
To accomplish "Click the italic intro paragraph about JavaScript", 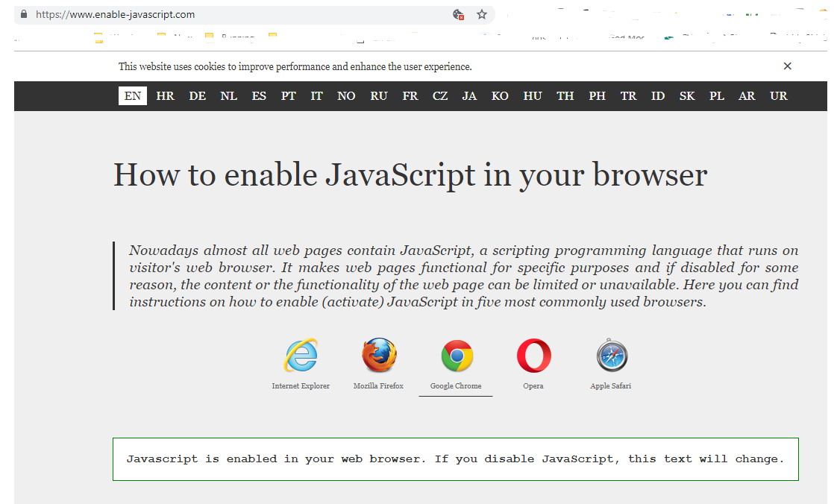I will (x=463, y=276).
